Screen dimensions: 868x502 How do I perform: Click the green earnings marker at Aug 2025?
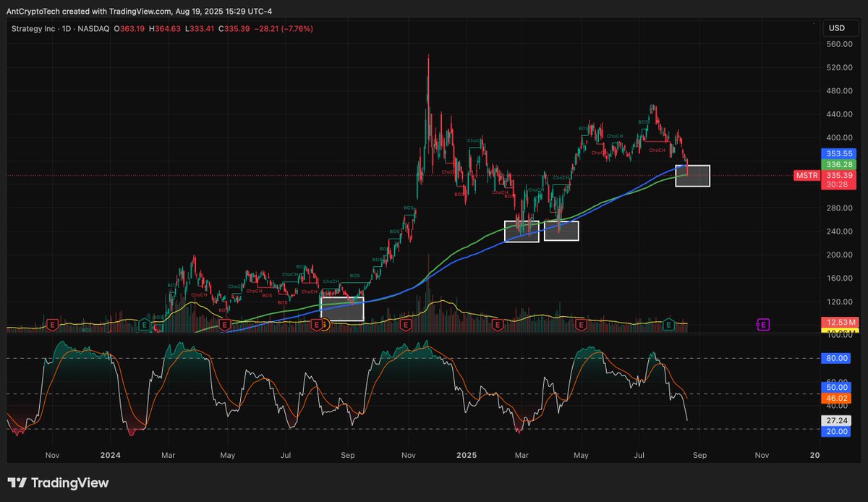669,325
